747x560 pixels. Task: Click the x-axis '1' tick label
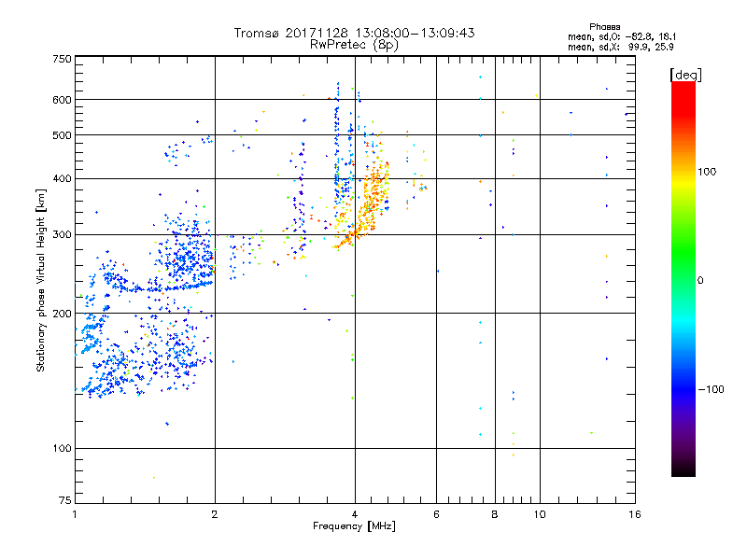75,514
